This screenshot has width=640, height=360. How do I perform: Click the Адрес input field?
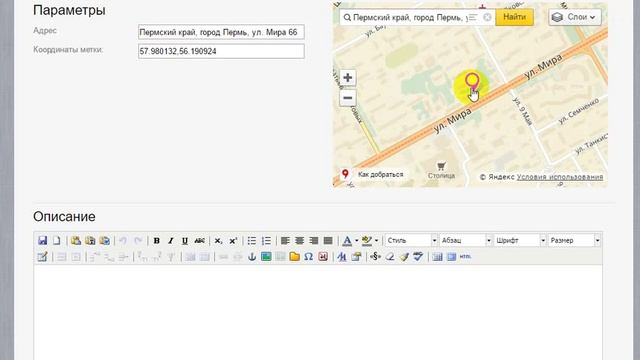pos(221,32)
